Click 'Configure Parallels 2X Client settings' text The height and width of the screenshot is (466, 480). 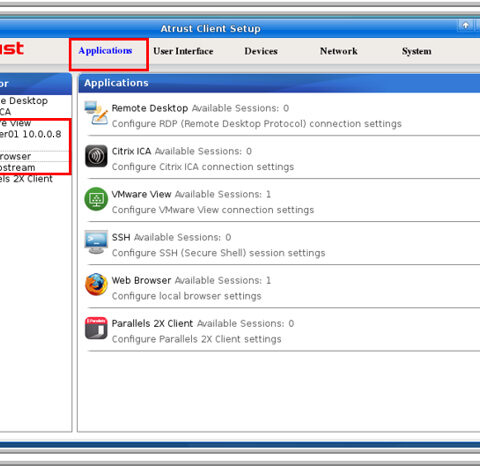[197, 339]
